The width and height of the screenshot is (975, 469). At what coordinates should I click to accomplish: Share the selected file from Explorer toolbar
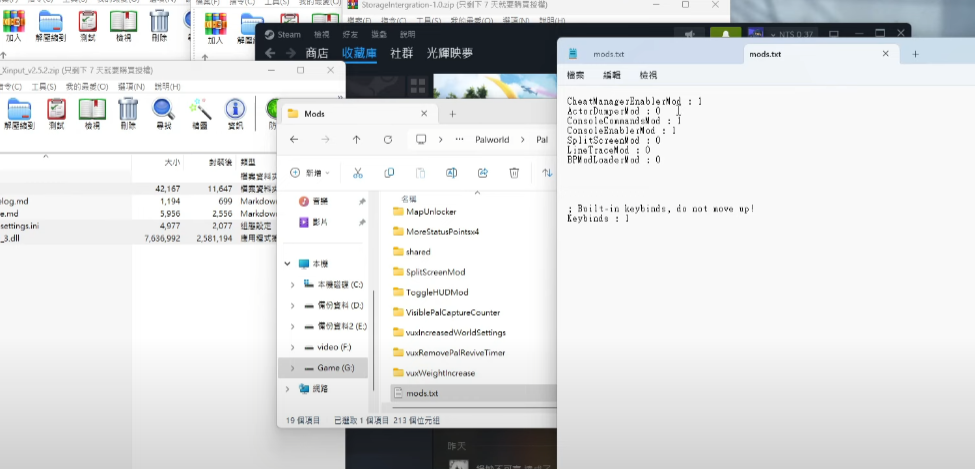483,173
